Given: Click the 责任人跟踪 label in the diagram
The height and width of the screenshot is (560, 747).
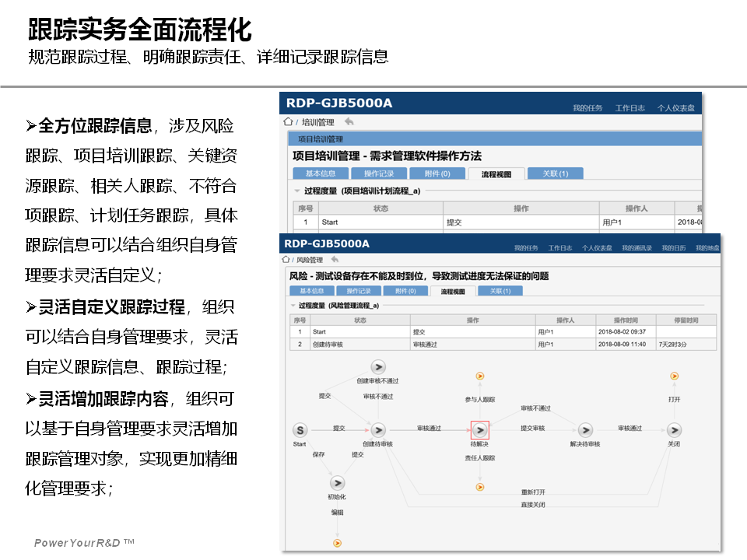Looking at the screenshot, I should pyautogui.click(x=480, y=458).
